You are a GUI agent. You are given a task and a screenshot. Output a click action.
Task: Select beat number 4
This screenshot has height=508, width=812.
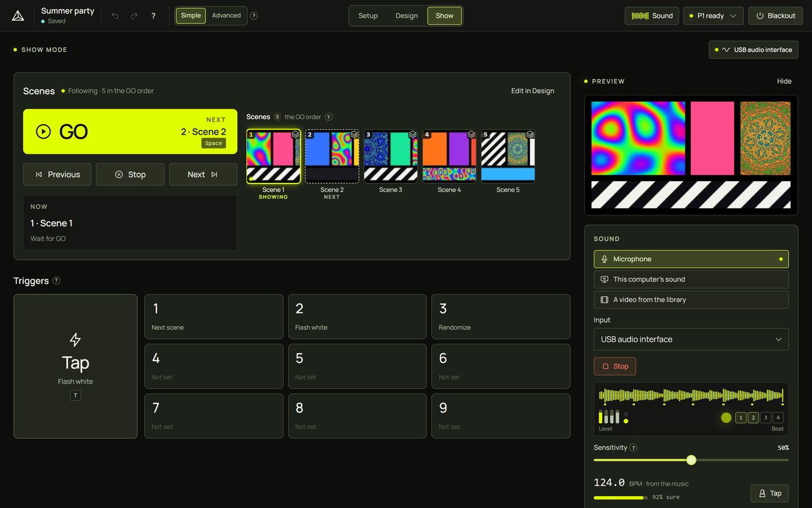pos(778,417)
